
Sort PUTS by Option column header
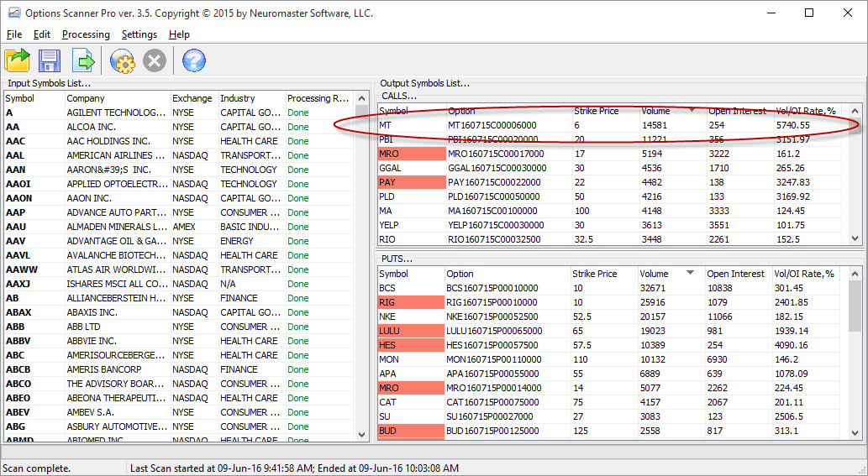(x=508, y=274)
